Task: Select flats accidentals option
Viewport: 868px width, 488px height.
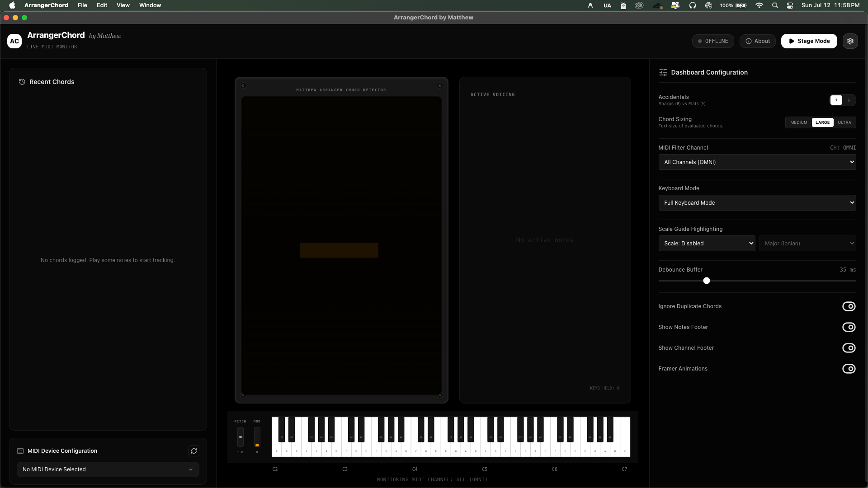Action: (x=849, y=100)
